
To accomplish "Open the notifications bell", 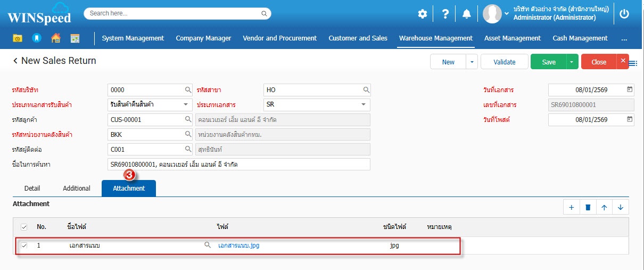I will [467, 14].
